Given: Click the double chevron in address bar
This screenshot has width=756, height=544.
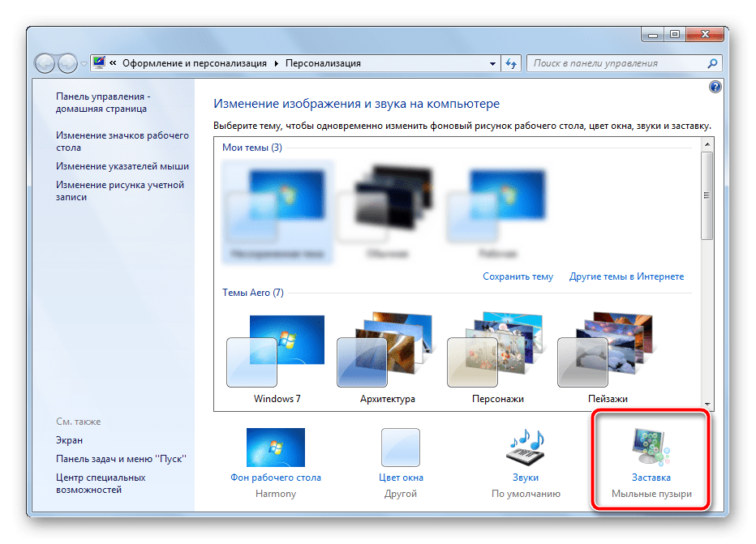Looking at the screenshot, I should coord(113,62).
